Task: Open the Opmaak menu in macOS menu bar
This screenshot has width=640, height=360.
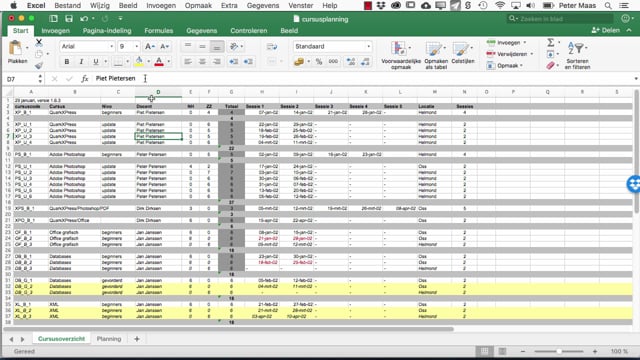Action: tap(198, 6)
